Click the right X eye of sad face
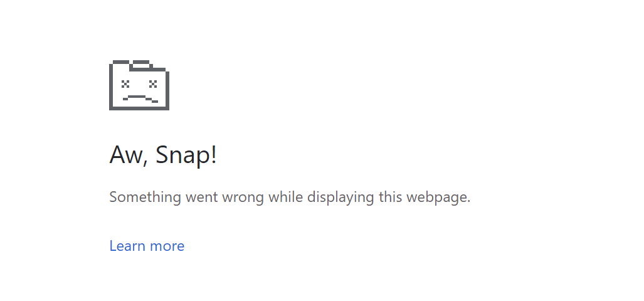 153,84
